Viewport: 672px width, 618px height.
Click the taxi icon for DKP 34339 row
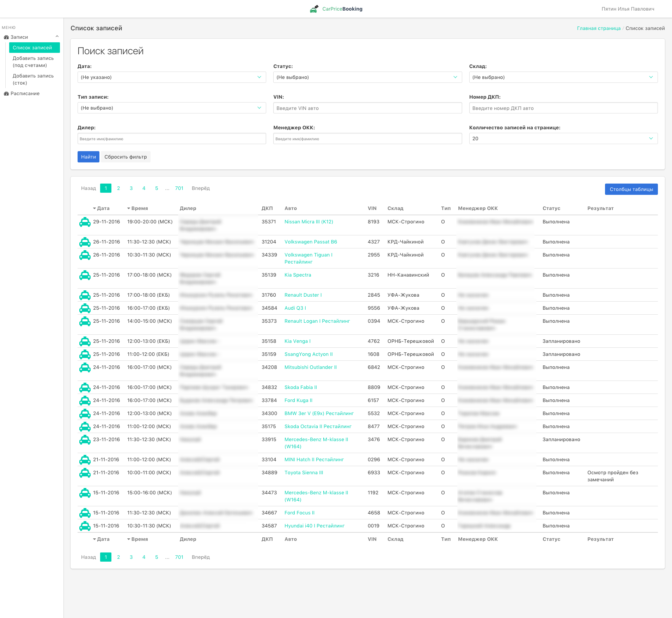(85, 255)
